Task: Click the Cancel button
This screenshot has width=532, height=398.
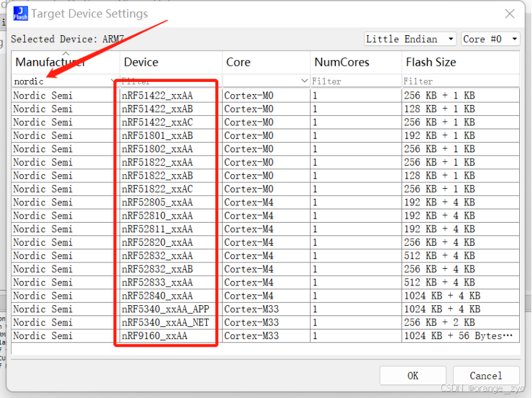Action: coord(486,376)
